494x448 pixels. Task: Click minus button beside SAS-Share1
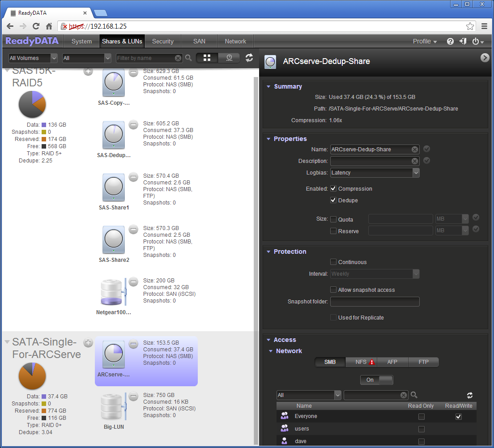[x=134, y=177]
